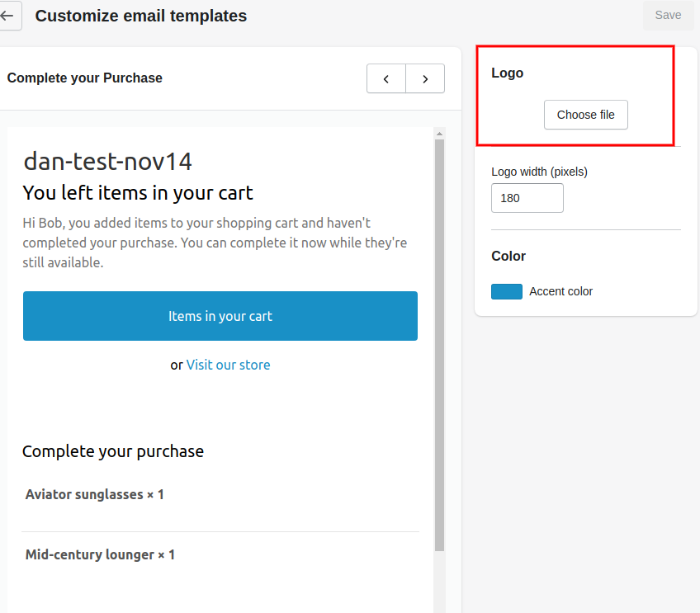This screenshot has height=613, width=700.
Task: Open the Accent color swatch picker
Action: (507, 291)
